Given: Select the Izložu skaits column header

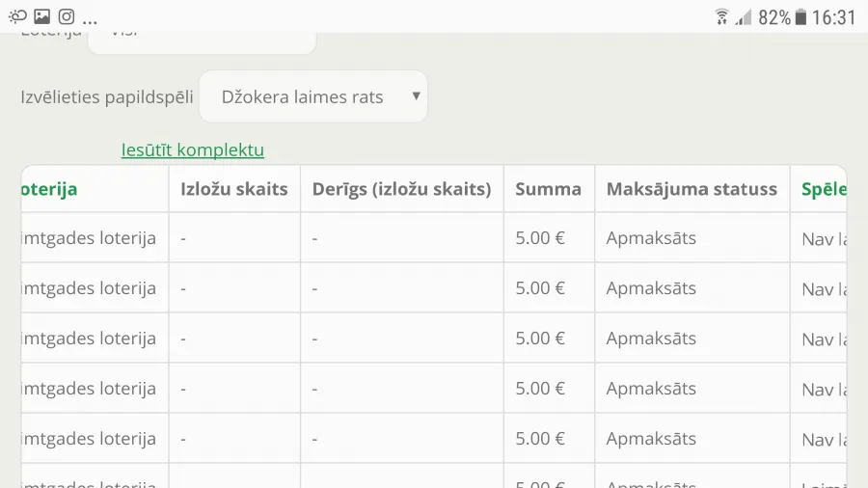Looking at the screenshot, I should 234,189.
